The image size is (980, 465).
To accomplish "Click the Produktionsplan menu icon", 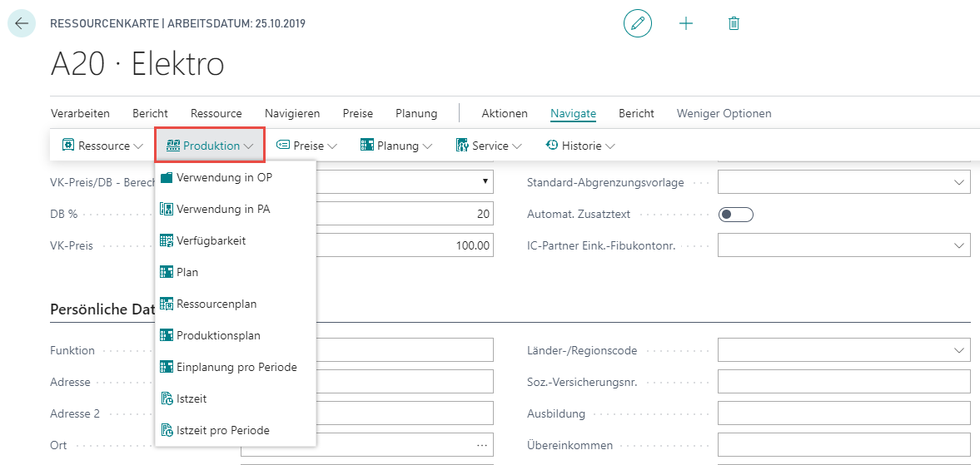I will click(167, 335).
